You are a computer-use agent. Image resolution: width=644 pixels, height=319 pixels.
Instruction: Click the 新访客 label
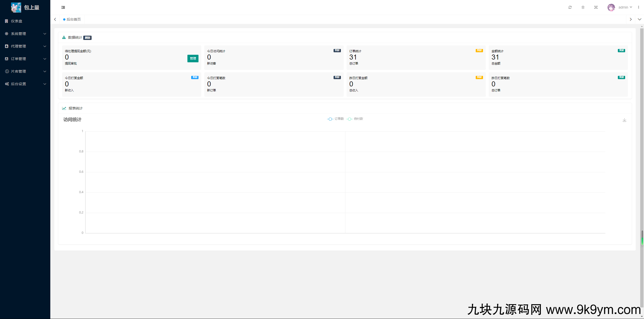(212, 64)
